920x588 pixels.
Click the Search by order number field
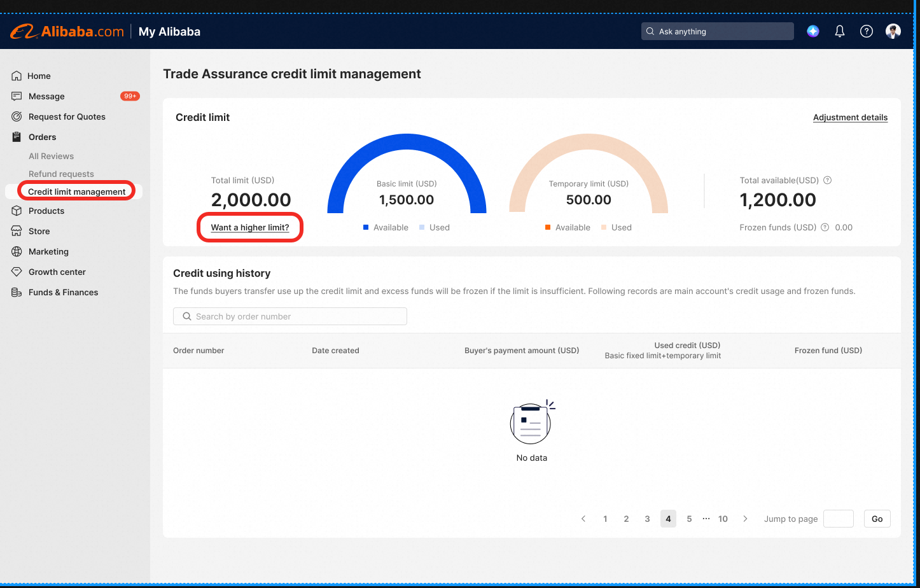click(290, 316)
